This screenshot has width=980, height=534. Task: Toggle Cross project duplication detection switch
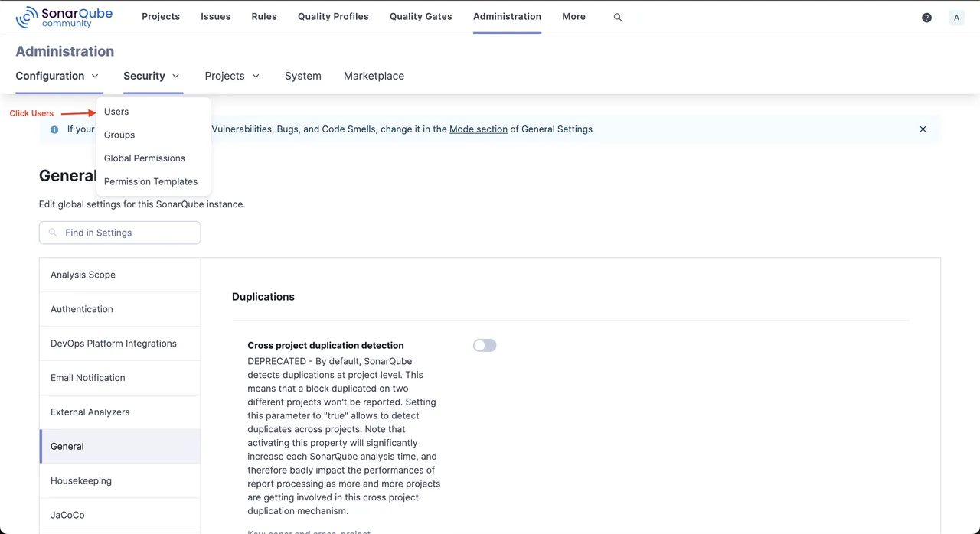click(485, 346)
